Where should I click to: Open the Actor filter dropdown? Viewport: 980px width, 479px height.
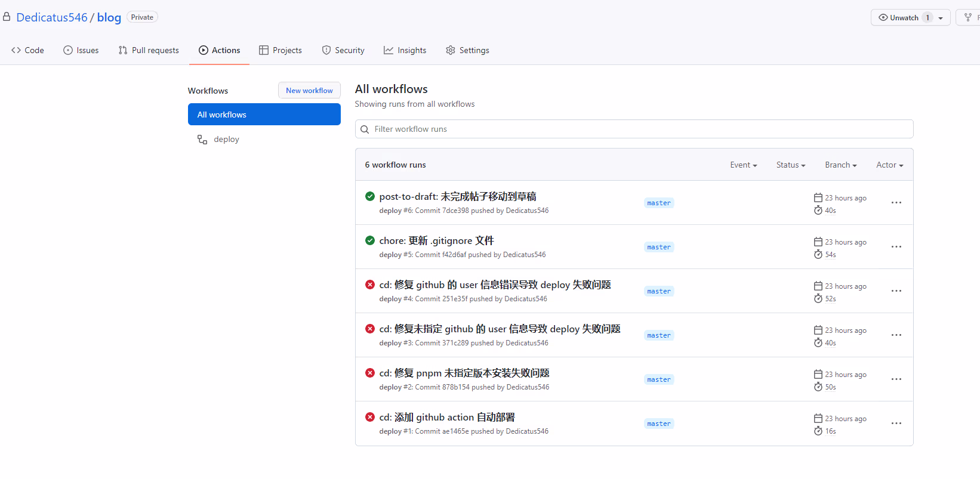coord(890,165)
